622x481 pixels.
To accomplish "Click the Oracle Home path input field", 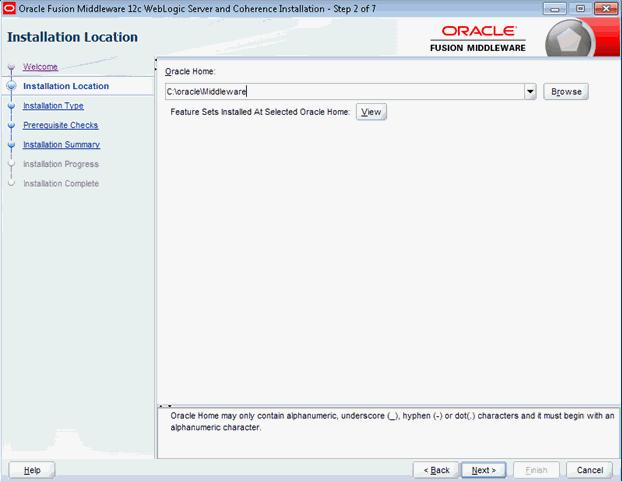I will (344, 92).
